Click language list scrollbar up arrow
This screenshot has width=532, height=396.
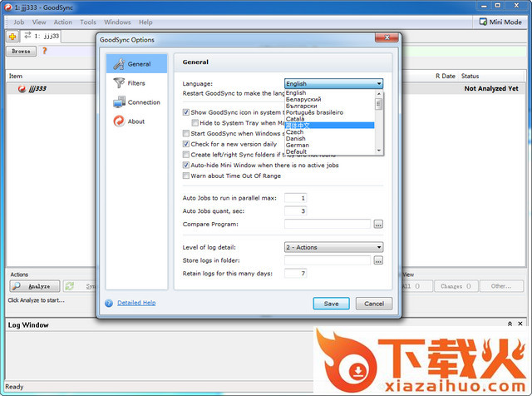pos(379,93)
